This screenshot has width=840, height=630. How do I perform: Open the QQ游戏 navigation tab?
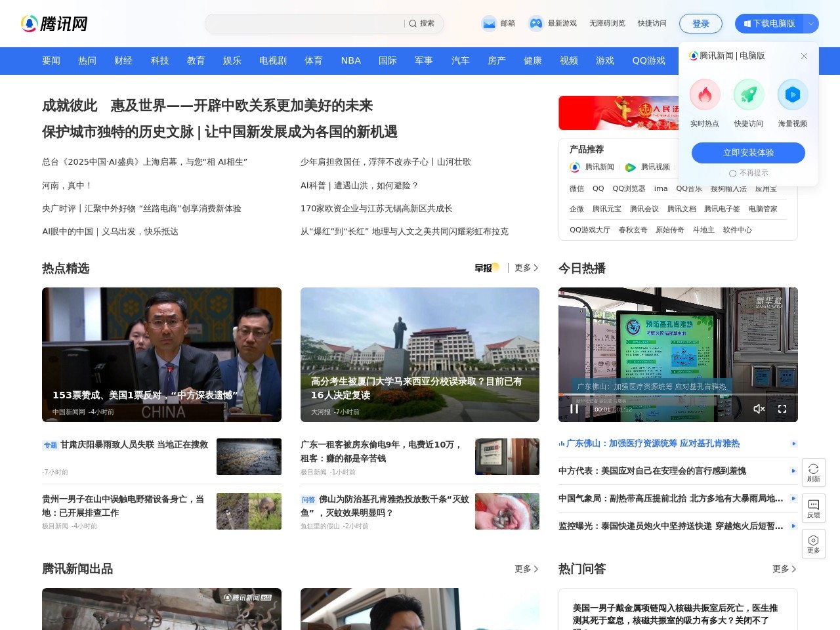coord(649,60)
